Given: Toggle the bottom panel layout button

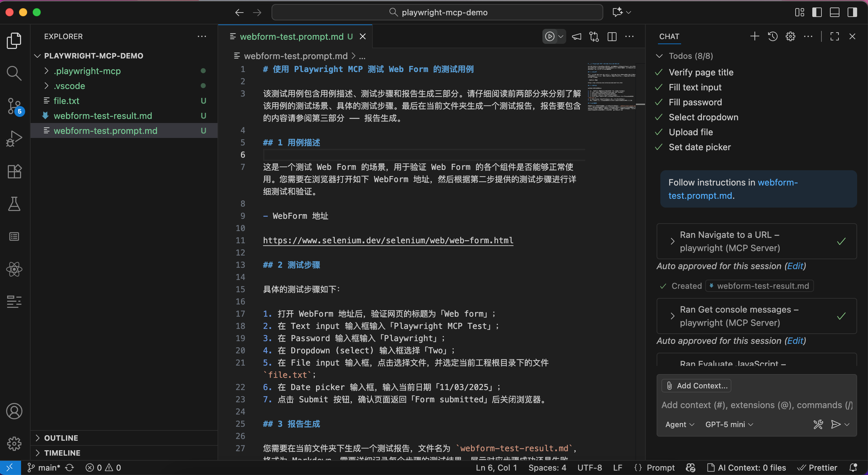Looking at the screenshot, I should (x=835, y=13).
